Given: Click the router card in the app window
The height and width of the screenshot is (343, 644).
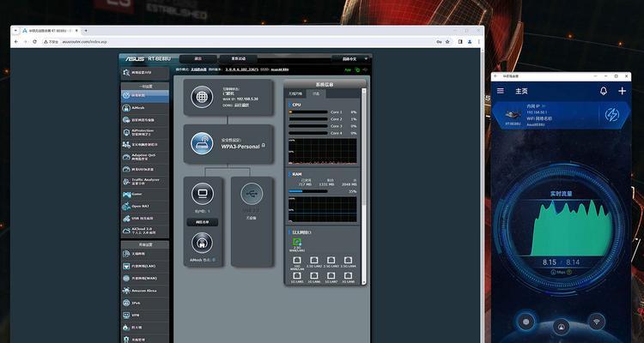Looking at the screenshot, I should (x=561, y=115).
